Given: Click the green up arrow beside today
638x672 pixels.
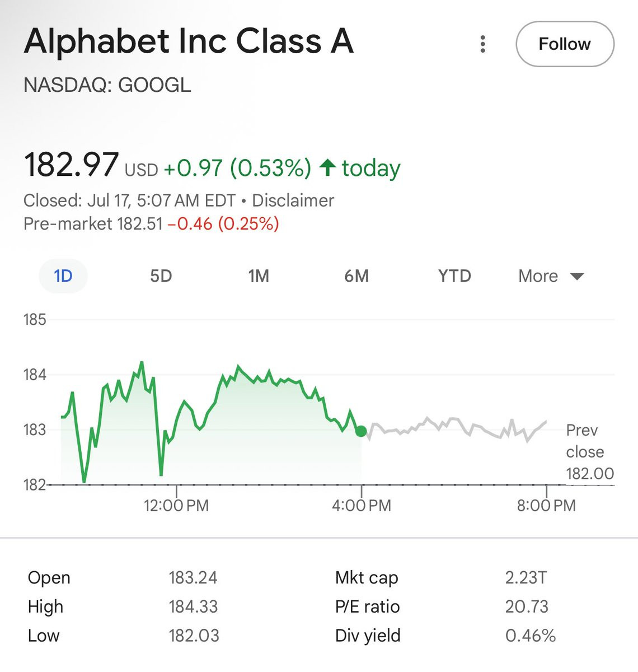Looking at the screenshot, I should (327, 167).
